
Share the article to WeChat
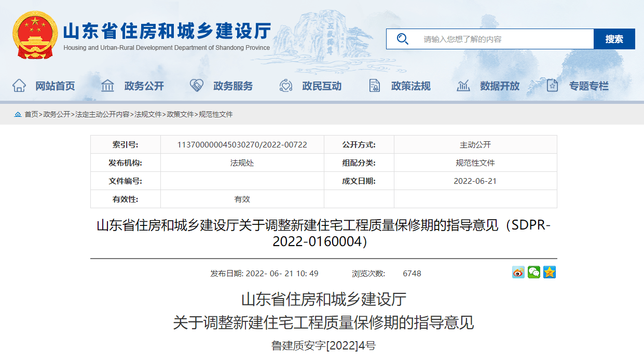point(534,272)
